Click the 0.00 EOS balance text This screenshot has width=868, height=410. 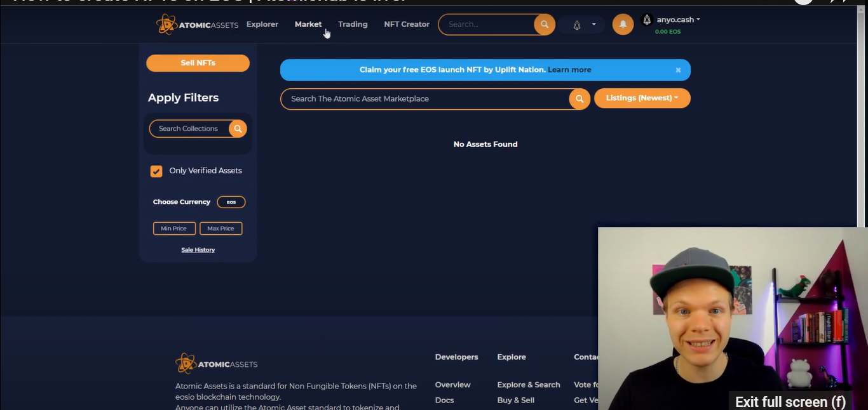(668, 32)
